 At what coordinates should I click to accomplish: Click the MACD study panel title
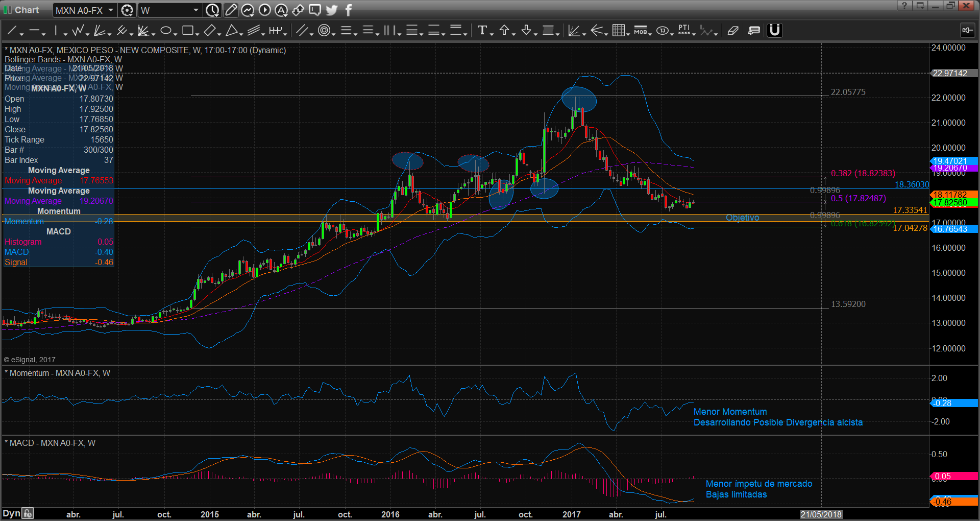pyautogui.click(x=50, y=443)
